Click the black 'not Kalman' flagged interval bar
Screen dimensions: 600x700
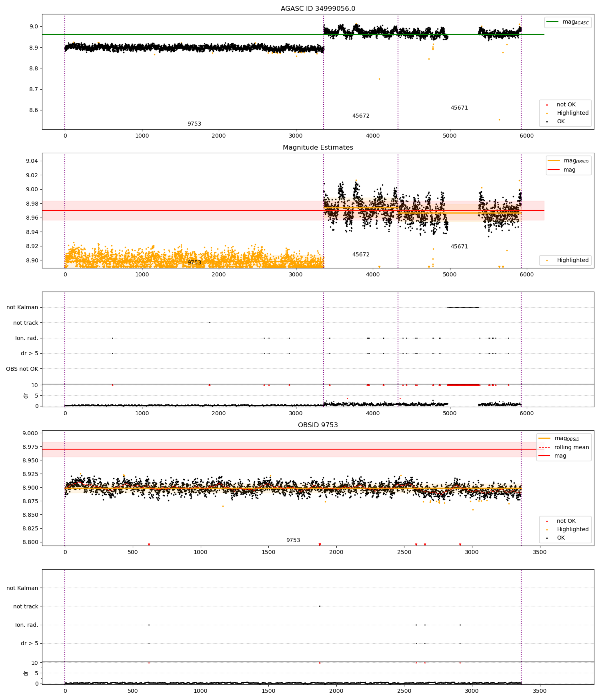click(x=463, y=307)
